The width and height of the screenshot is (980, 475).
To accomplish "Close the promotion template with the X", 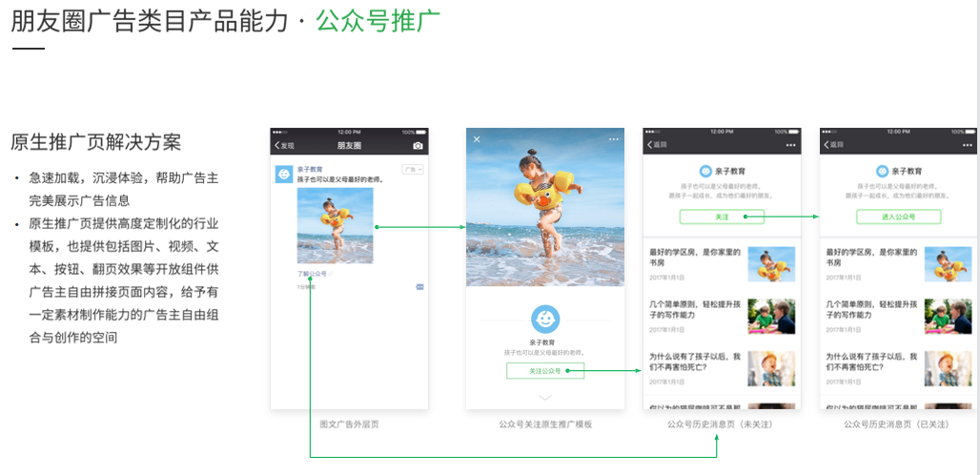I will coord(477,138).
